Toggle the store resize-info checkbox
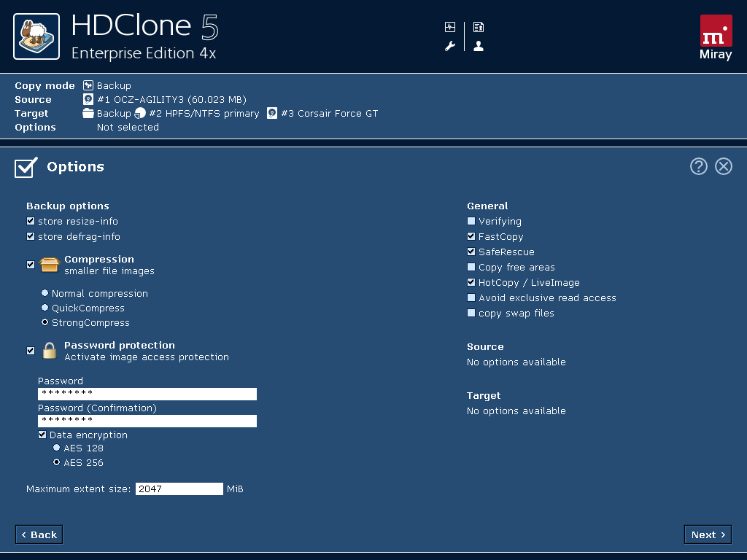 [x=31, y=222]
